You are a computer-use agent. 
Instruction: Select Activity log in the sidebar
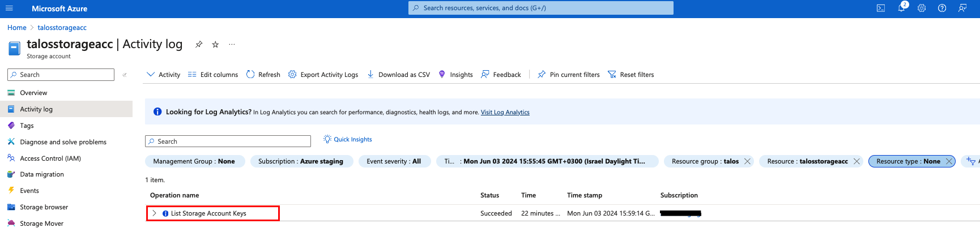(66, 109)
